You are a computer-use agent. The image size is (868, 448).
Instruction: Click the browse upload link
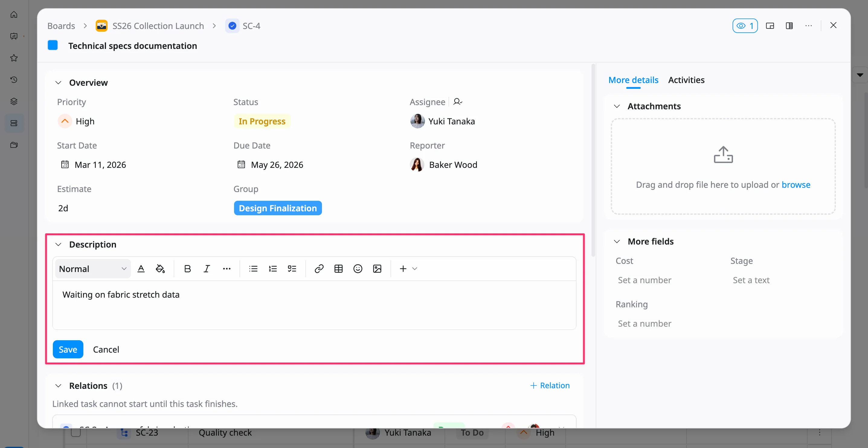796,184
